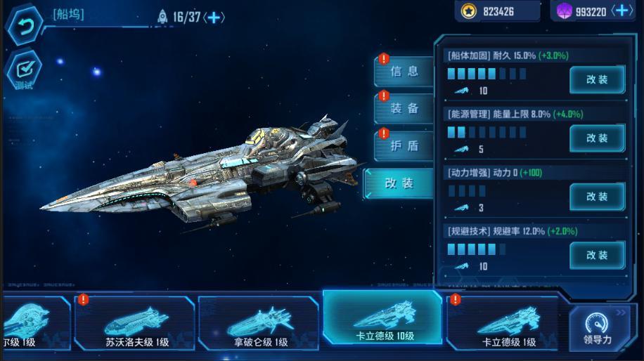Open the 护盾 tab
The height and width of the screenshot is (361, 644).
(404, 145)
